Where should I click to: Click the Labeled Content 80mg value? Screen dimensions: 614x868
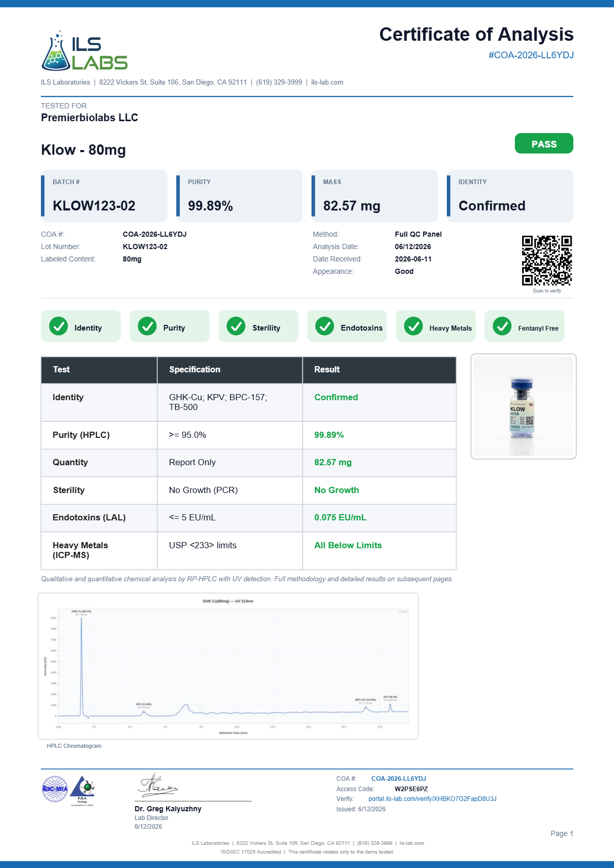point(132,259)
